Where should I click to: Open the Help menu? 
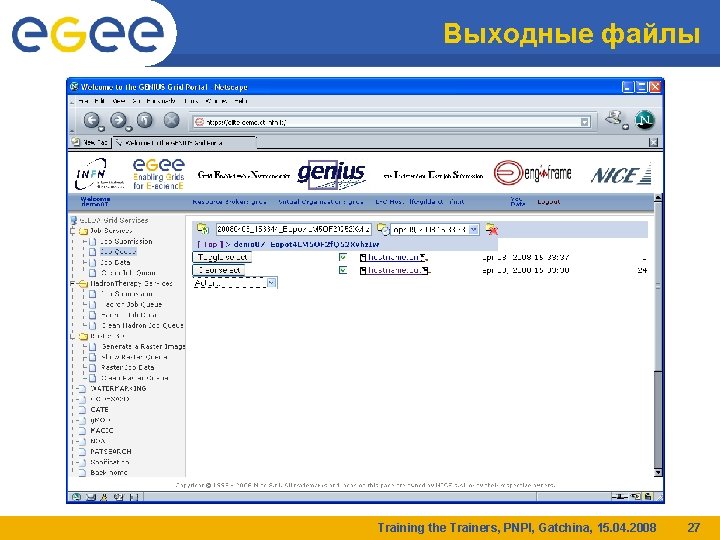coord(241,101)
